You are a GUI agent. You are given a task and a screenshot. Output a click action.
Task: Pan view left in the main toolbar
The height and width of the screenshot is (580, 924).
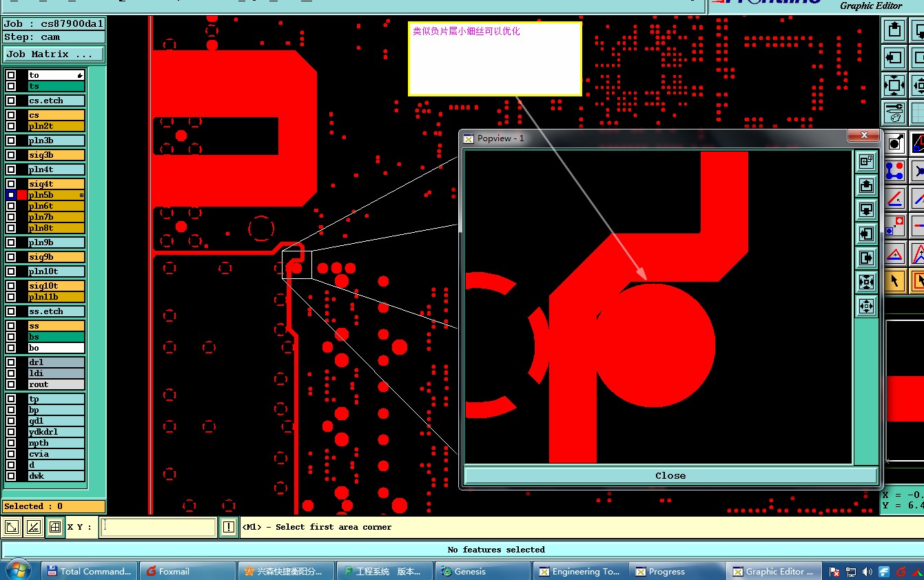(894, 57)
